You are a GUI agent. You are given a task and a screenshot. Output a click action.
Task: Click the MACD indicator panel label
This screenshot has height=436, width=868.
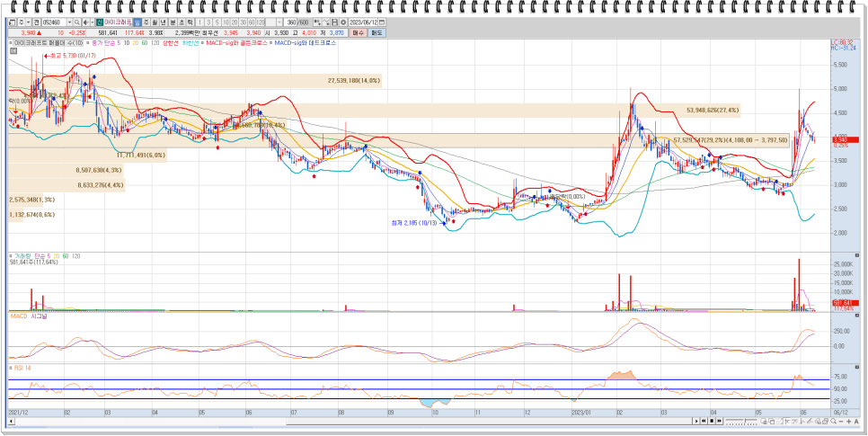click(20, 316)
